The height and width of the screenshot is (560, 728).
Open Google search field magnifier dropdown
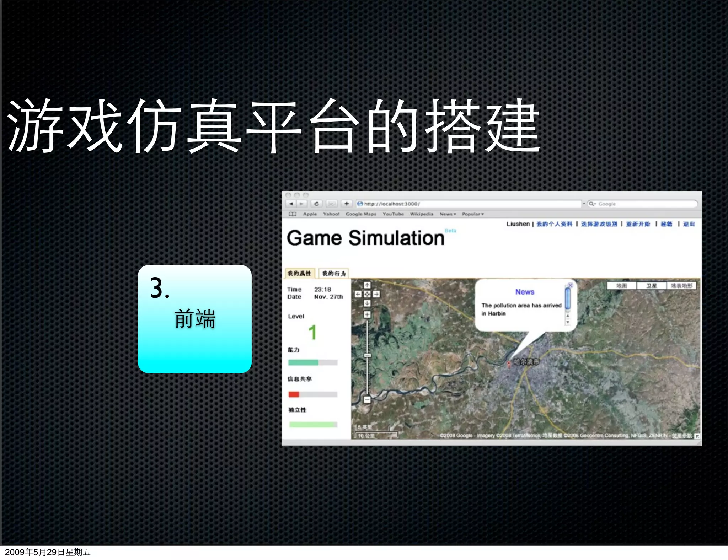point(592,204)
